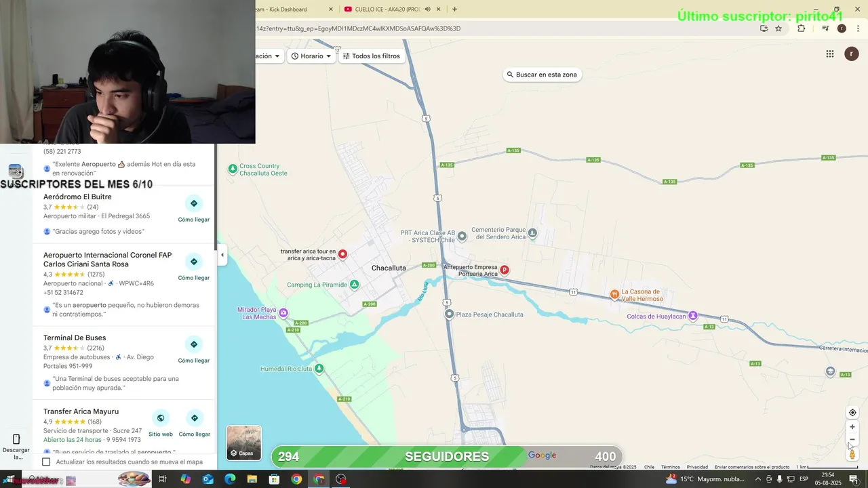Open the Horario filter dropdown
Image resolution: width=868 pixels, height=488 pixels.
coord(311,56)
